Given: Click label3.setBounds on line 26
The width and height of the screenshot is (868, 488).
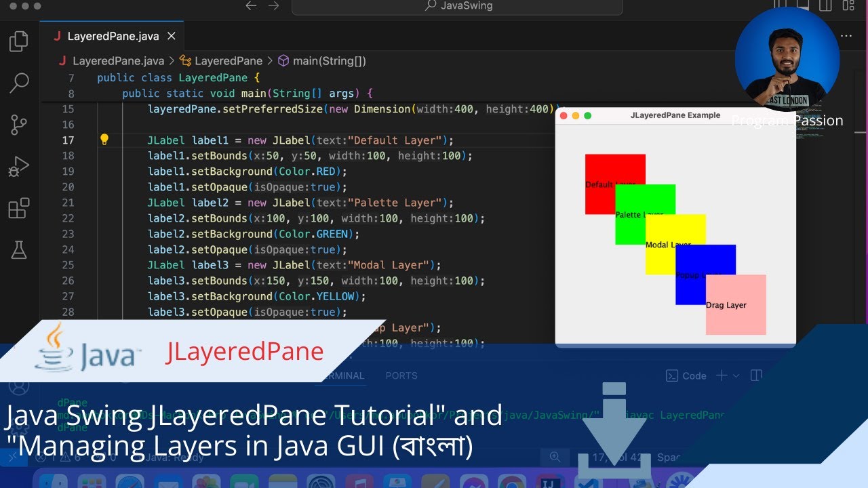Looking at the screenshot, I should click(197, 281).
